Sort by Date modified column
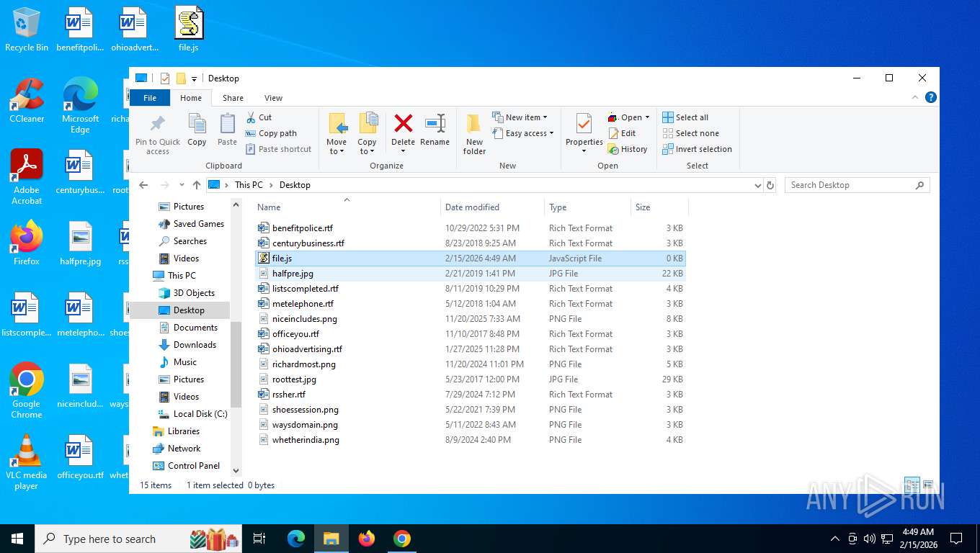 point(492,207)
